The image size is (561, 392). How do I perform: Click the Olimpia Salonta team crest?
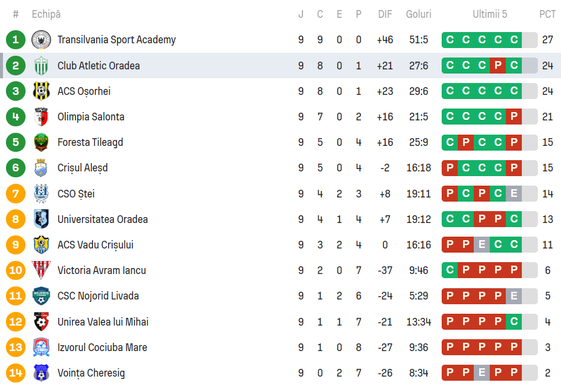[41, 117]
